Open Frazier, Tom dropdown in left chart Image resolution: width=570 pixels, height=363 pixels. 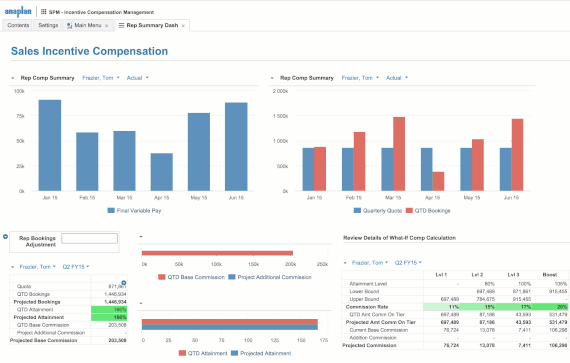pos(101,78)
